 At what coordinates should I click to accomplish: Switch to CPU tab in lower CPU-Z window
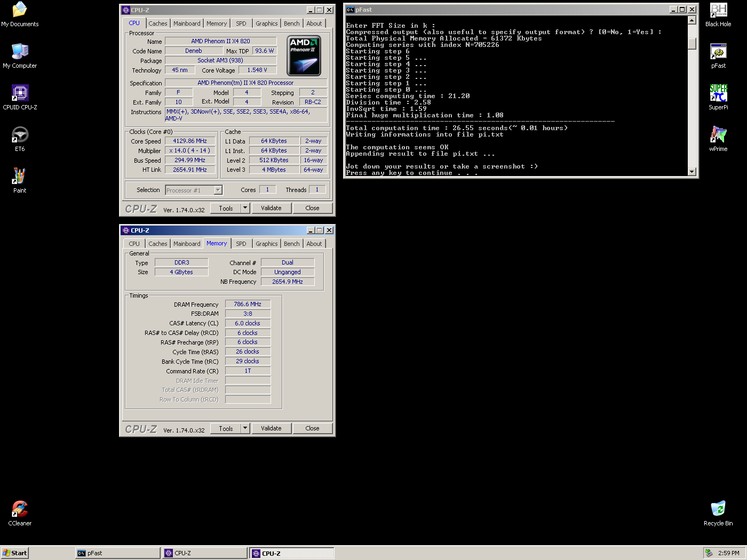pyautogui.click(x=134, y=244)
